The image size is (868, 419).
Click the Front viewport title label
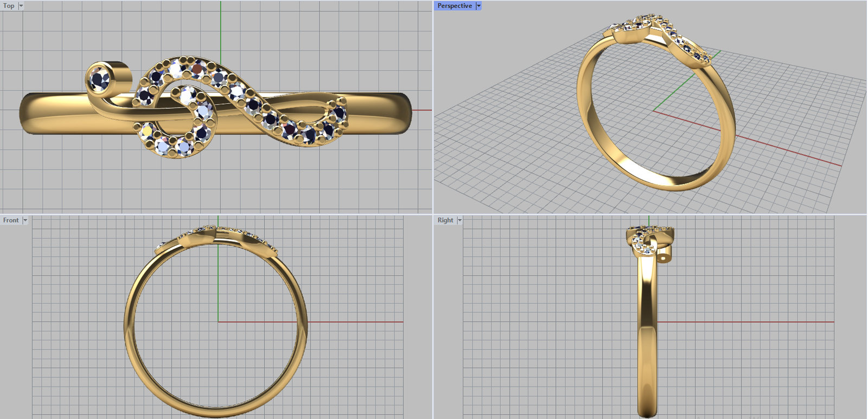[x=11, y=220]
